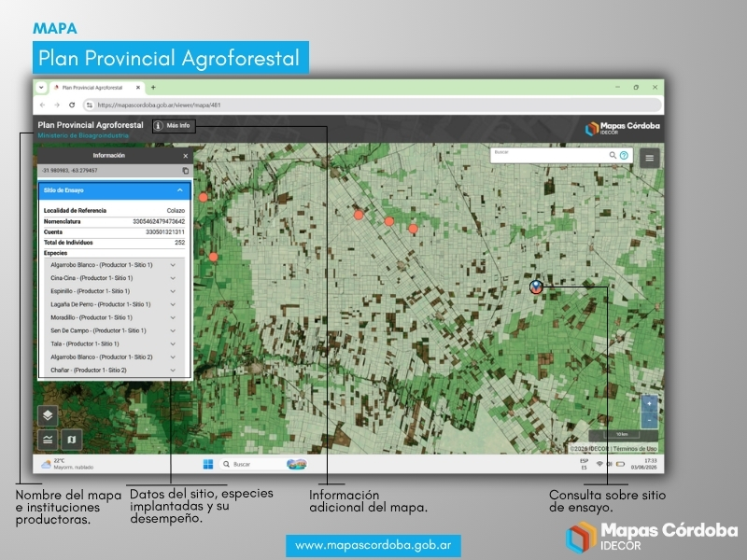Expand Algarrobo Blanco Productor 1 Sitio 2

[113, 357]
